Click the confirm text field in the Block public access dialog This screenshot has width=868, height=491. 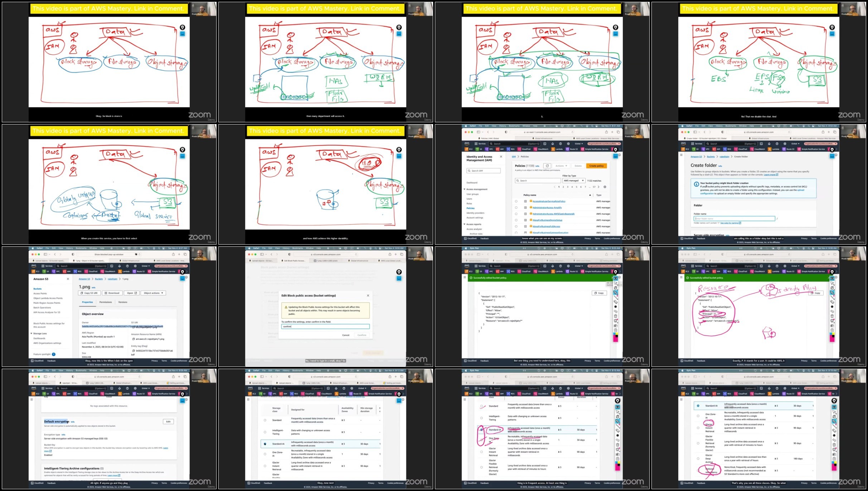tap(325, 326)
